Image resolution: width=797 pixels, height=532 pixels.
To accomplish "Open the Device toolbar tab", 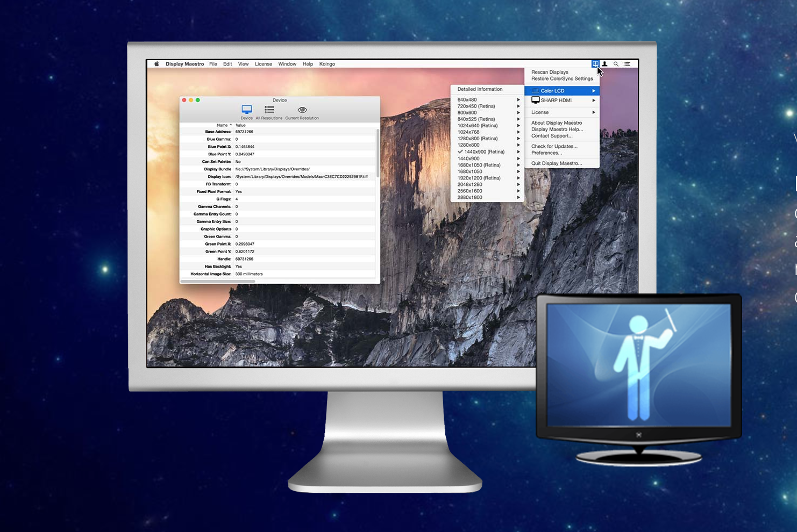I will coord(246,112).
